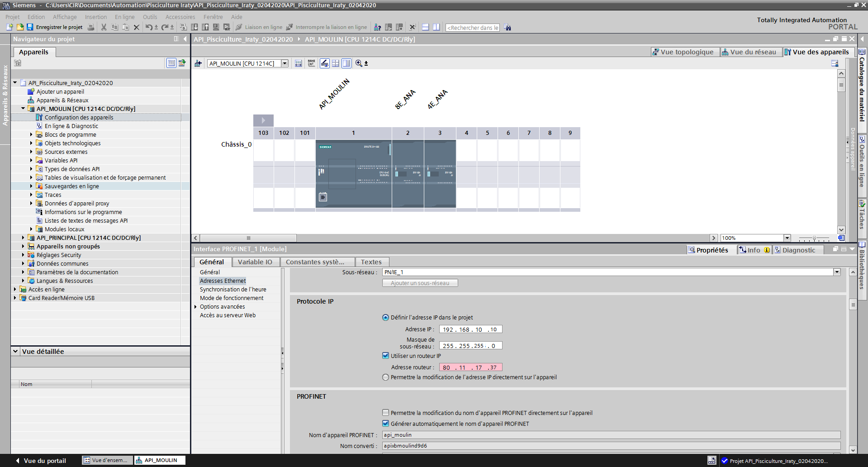
Task: Click the new project icon in toolbar
Action: pyautogui.click(x=10, y=27)
